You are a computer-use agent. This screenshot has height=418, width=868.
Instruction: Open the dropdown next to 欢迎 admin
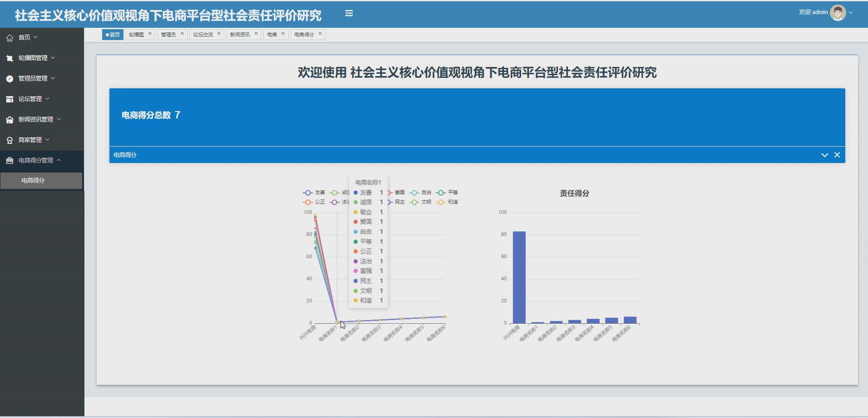click(851, 12)
